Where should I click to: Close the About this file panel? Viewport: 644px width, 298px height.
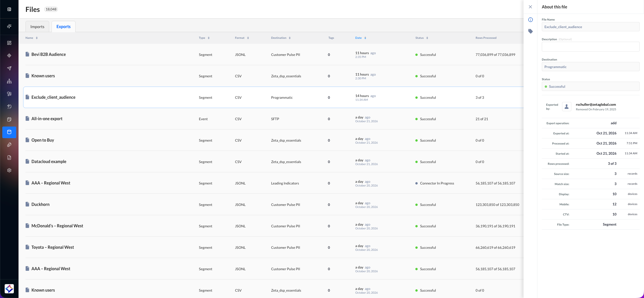pyautogui.click(x=530, y=7)
